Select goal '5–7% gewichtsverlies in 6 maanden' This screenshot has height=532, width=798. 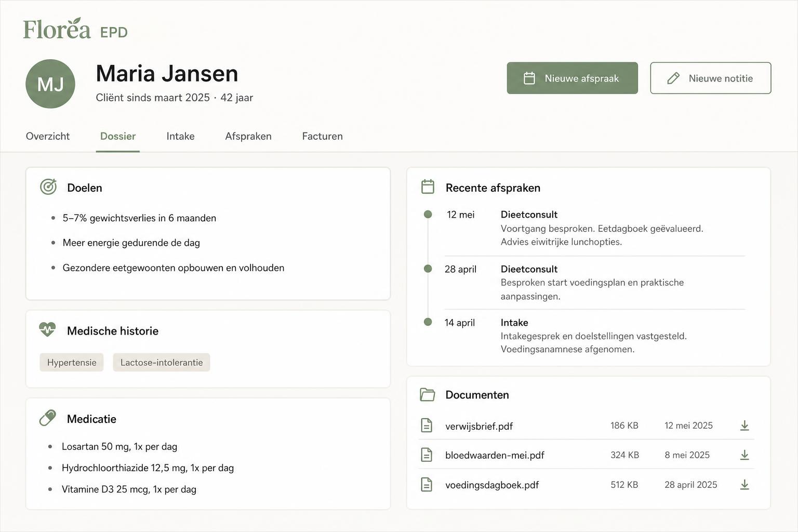[x=139, y=218]
